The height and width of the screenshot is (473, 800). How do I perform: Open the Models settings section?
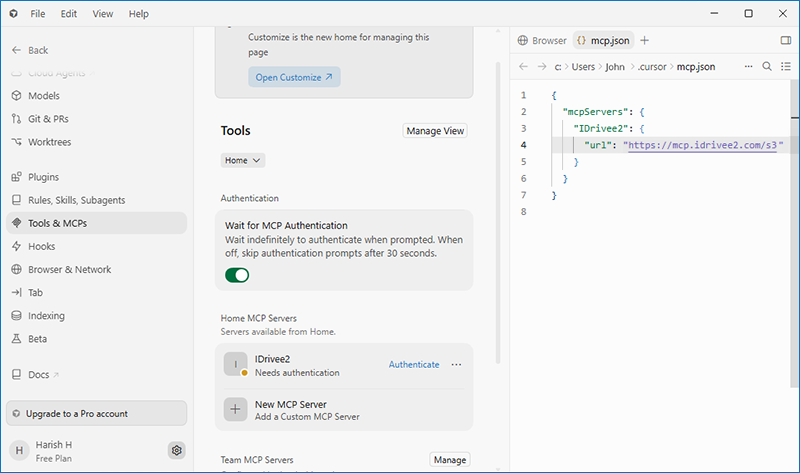pos(35,96)
